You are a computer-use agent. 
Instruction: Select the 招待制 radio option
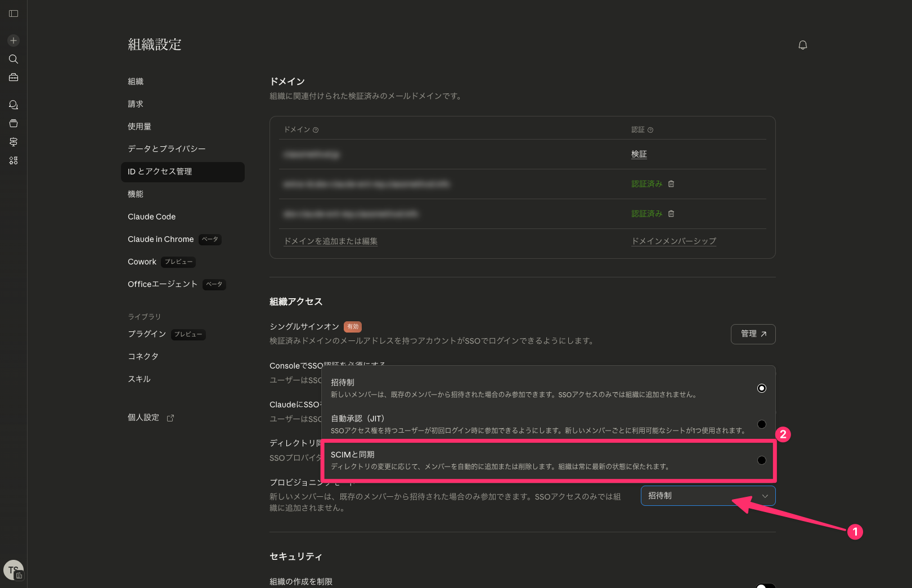pos(761,388)
